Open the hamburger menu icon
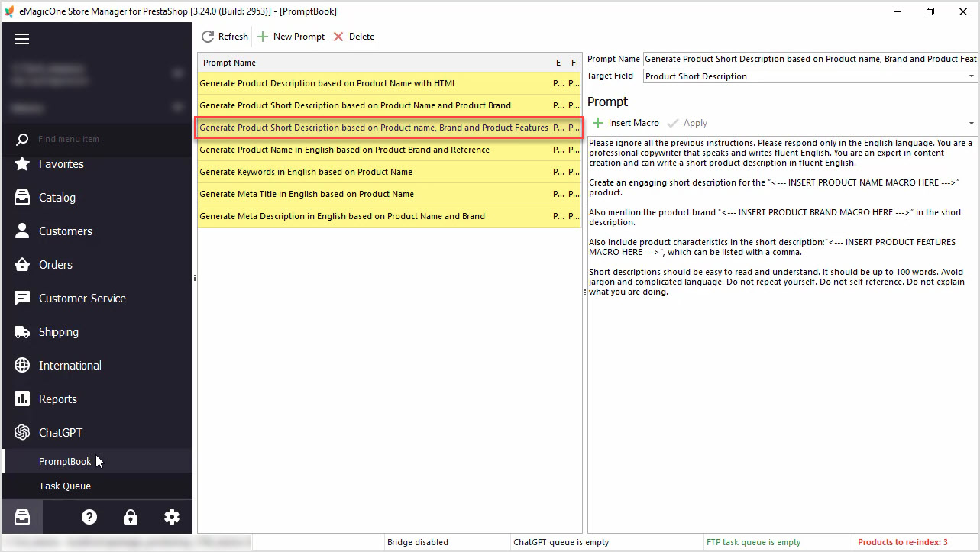The image size is (980, 552). (x=22, y=39)
